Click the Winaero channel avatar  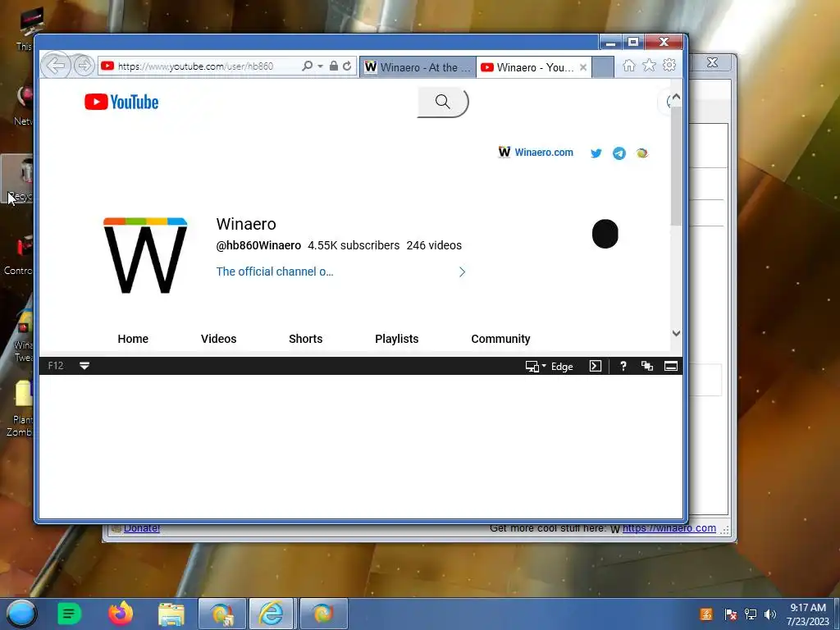pos(145,255)
